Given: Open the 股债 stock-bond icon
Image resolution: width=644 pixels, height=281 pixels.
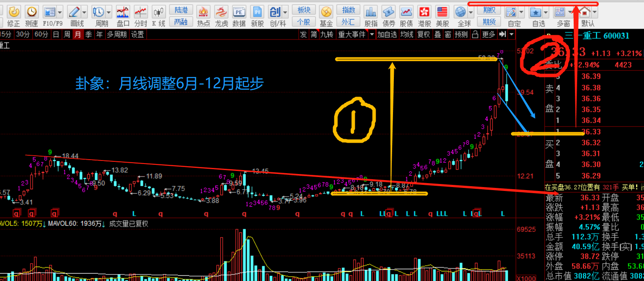Looking at the screenshot, I should 406,12.
